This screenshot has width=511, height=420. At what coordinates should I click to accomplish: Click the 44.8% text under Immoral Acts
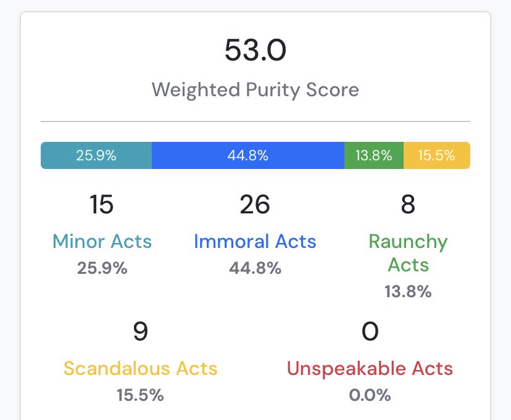[x=255, y=268]
